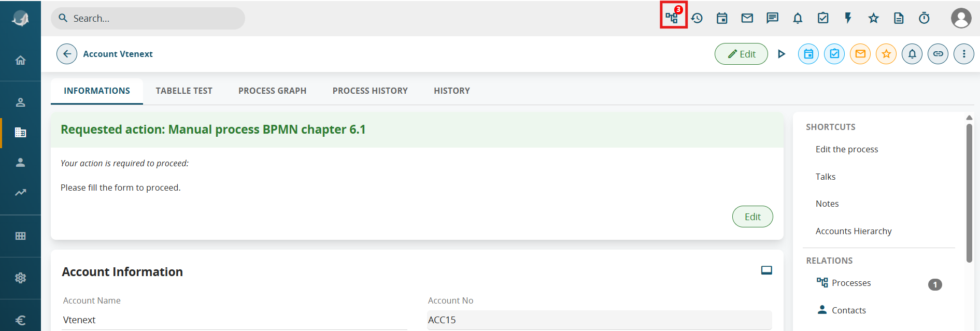Open the user profile avatar menu
This screenshot has width=980, height=331.
[961, 18]
